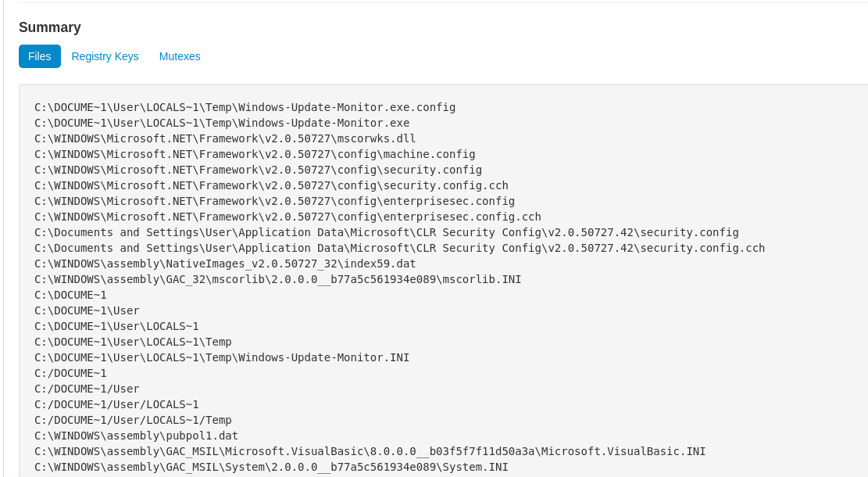Click the Framework security.config.cch path line
868x477 pixels.
click(x=271, y=185)
